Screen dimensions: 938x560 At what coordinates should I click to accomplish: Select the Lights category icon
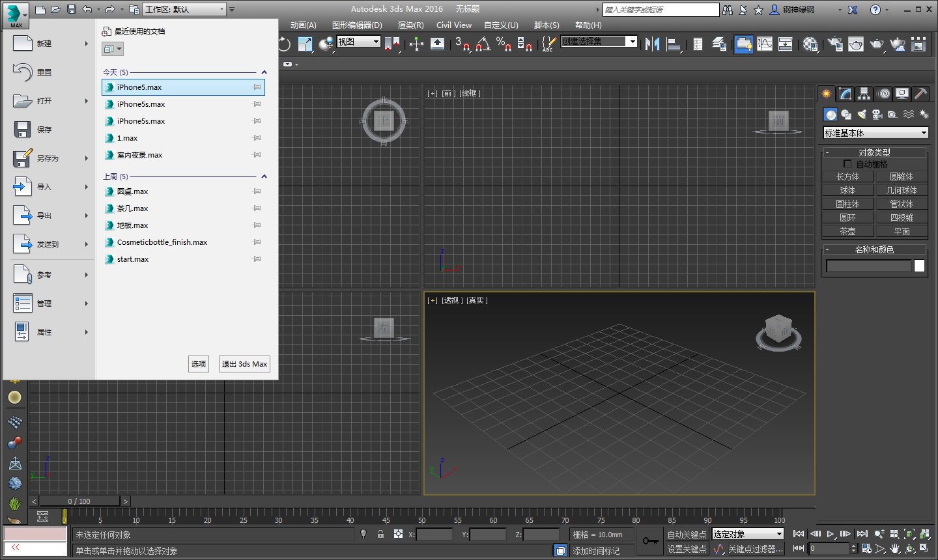click(x=862, y=115)
